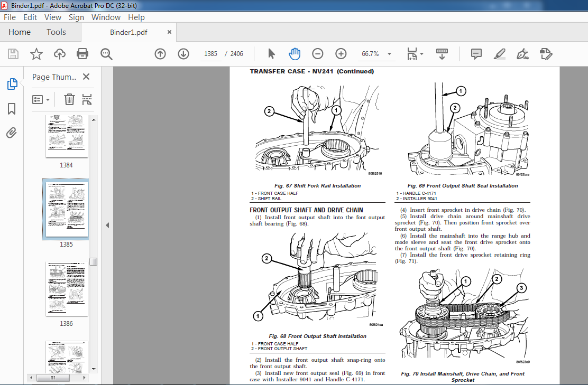Collapse the navigation pane with left arrow
Viewport: 588px width, 385px height.
[107, 225]
